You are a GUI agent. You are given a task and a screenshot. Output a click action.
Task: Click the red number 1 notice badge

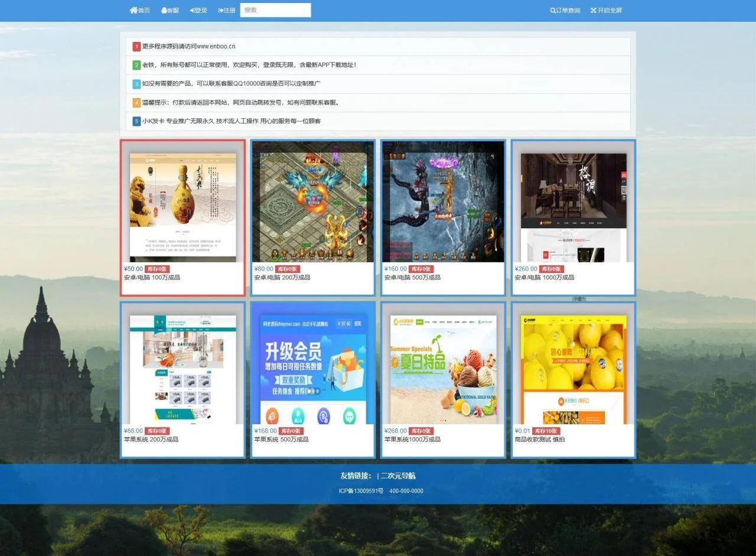coord(137,47)
